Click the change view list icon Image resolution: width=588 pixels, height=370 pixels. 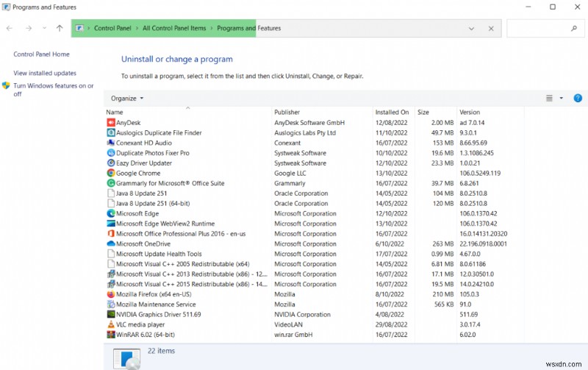coord(549,99)
